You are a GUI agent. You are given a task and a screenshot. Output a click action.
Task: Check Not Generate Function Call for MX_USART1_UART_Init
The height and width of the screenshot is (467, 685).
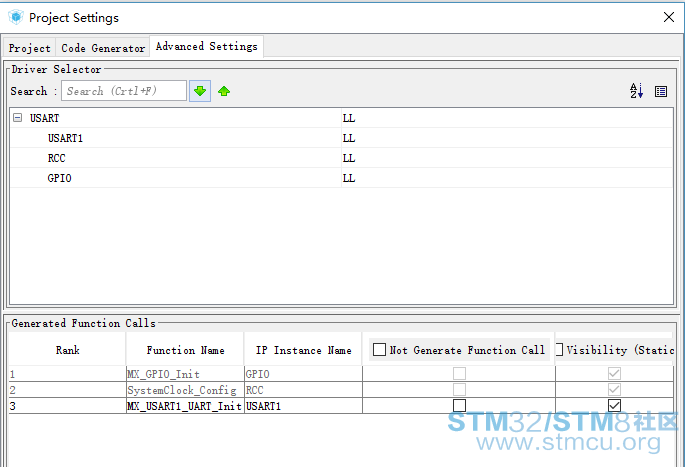pyautogui.click(x=459, y=405)
